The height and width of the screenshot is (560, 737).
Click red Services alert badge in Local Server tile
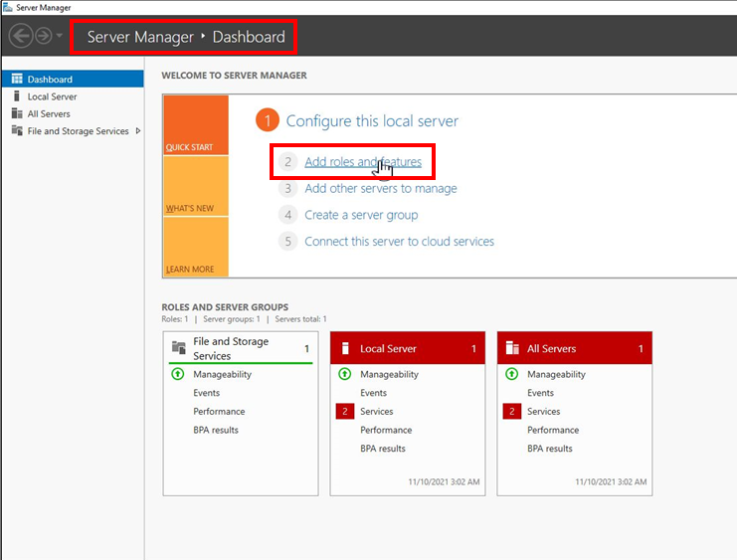(344, 412)
